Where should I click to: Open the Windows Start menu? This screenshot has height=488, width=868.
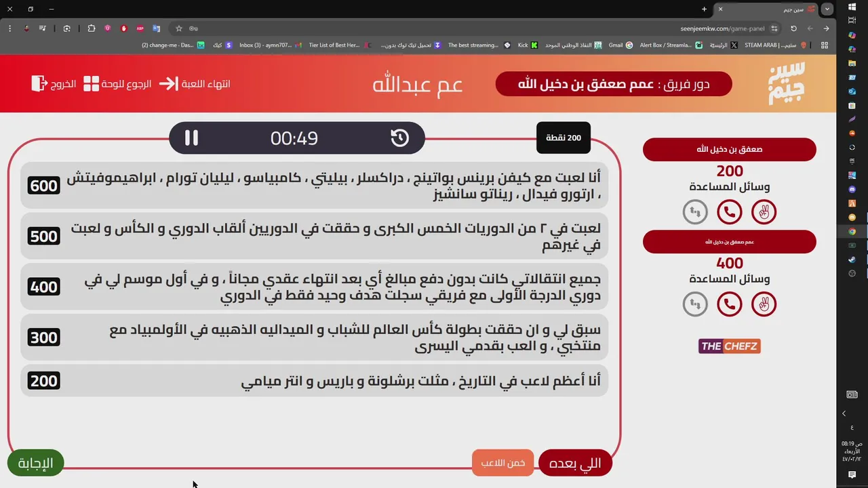click(852, 7)
